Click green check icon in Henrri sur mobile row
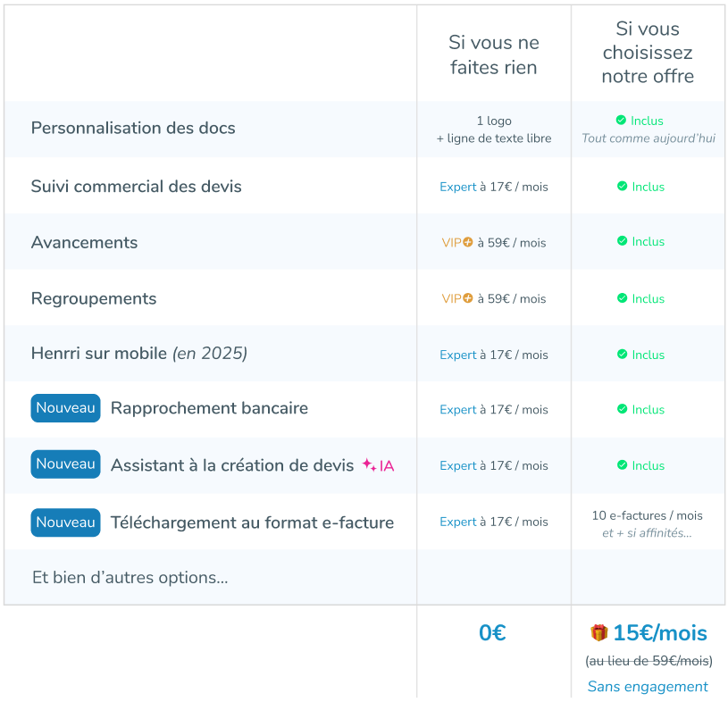728x702 pixels. click(622, 355)
